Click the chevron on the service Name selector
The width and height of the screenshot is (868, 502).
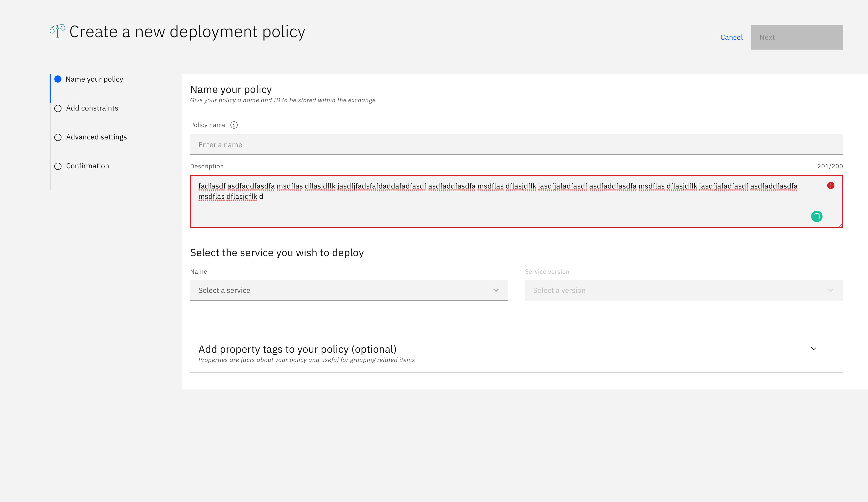coord(496,290)
